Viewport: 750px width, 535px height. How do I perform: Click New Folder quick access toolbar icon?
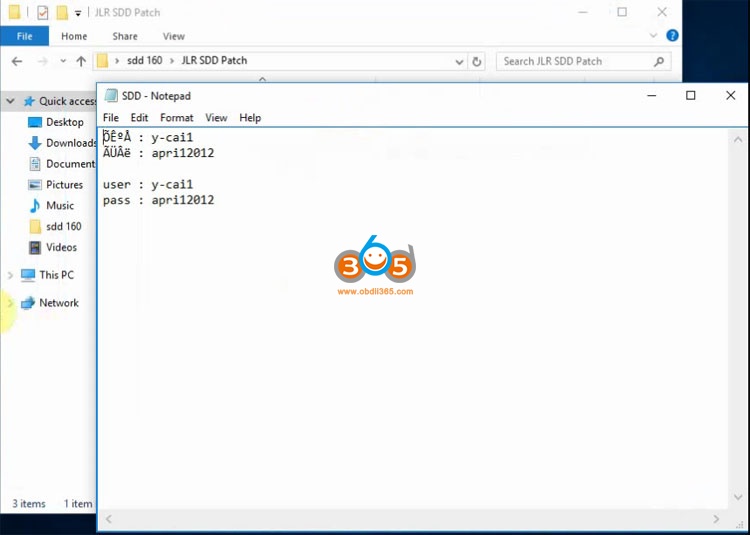[x=62, y=12]
